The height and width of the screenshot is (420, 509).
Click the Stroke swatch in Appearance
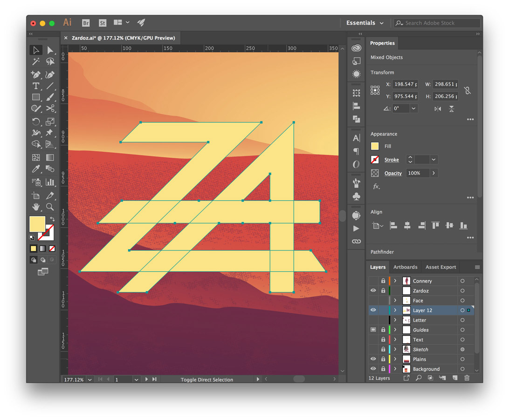[x=375, y=160]
